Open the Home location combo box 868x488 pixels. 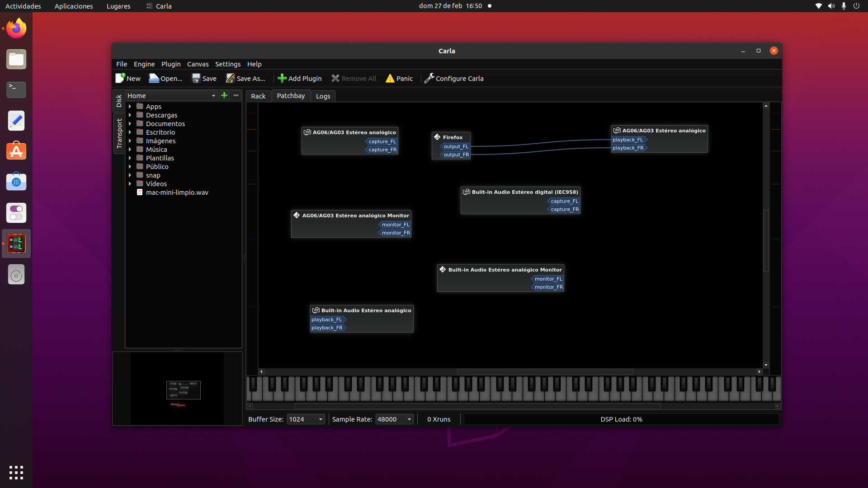click(x=172, y=96)
